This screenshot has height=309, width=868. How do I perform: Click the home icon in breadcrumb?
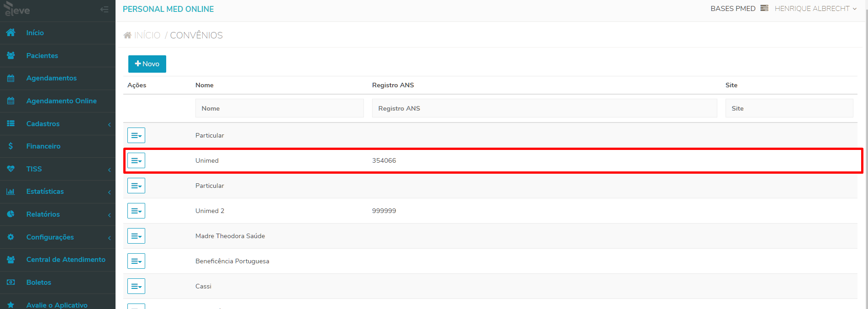coord(127,35)
